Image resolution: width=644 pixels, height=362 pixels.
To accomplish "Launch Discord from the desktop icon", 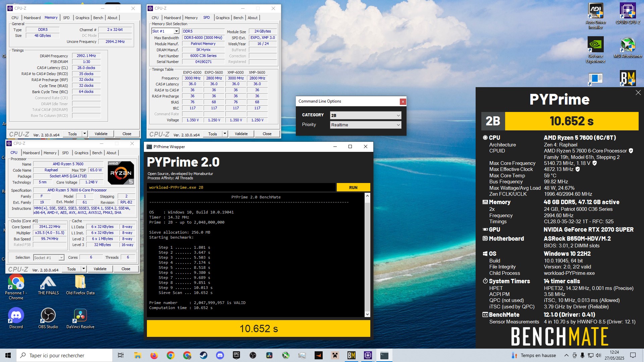I will click(x=16, y=318).
